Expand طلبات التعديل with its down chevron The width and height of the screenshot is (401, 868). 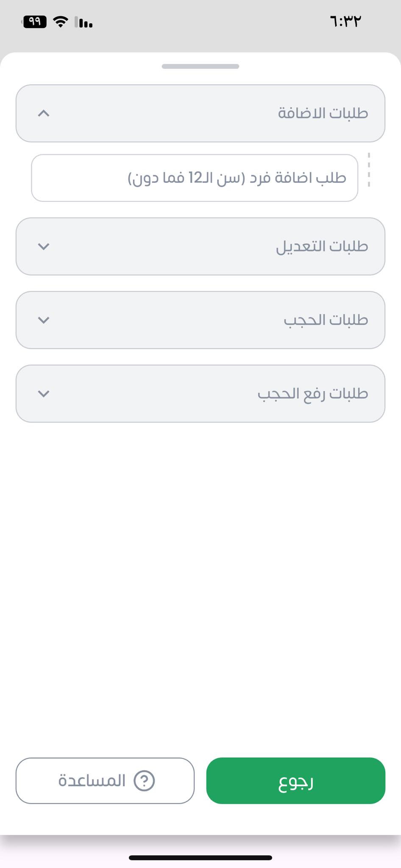pyautogui.click(x=44, y=246)
